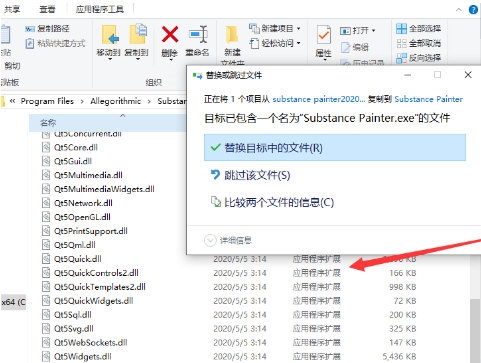
Task: Click the red X 删除 (delete) icon
Action: (170, 34)
